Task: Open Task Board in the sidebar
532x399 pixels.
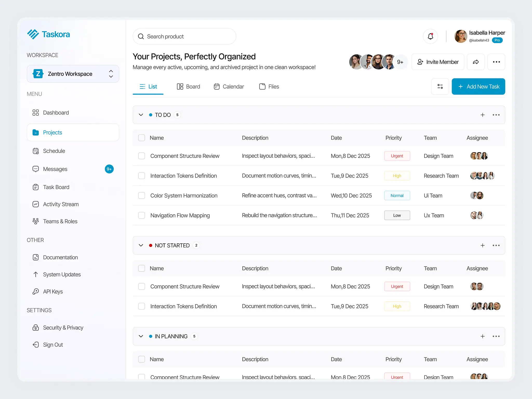Action: click(51, 187)
